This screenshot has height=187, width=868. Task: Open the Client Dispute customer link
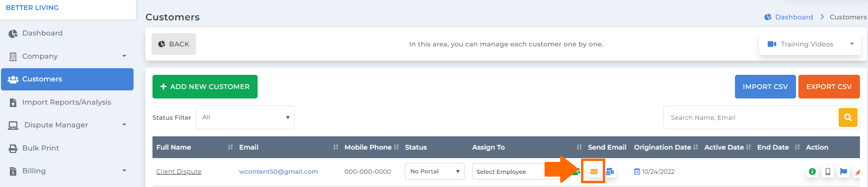[x=179, y=171]
